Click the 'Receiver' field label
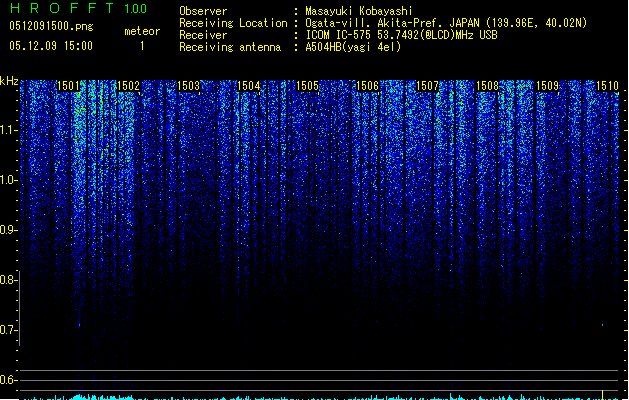 [203, 35]
